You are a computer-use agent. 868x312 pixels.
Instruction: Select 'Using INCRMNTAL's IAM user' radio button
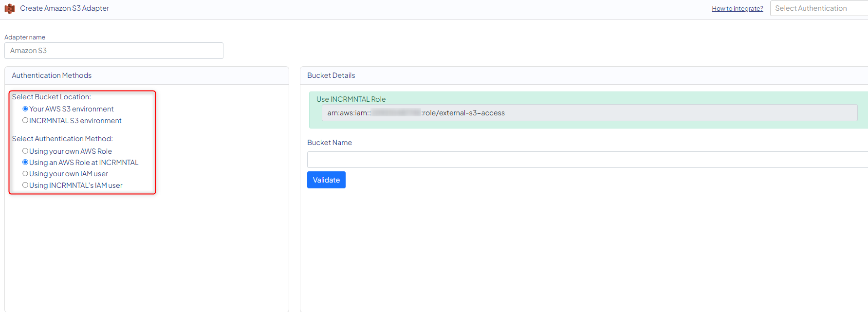click(x=25, y=185)
